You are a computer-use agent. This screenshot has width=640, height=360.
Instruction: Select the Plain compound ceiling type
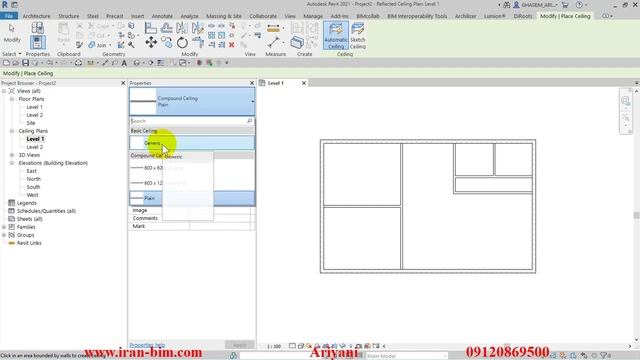[192, 198]
